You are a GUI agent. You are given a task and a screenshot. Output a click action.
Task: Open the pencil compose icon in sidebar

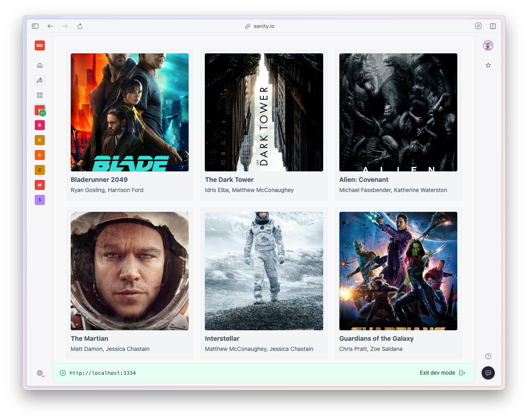click(x=40, y=80)
